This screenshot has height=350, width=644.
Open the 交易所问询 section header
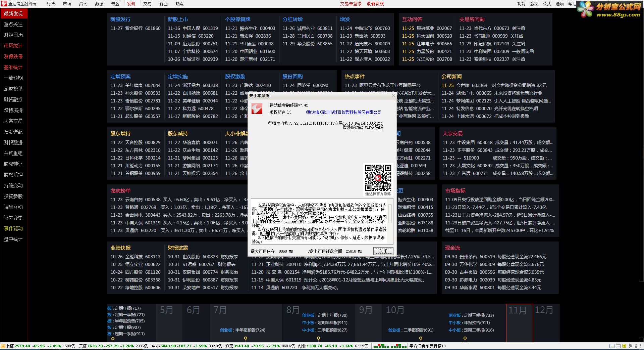click(x=472, y=19)
